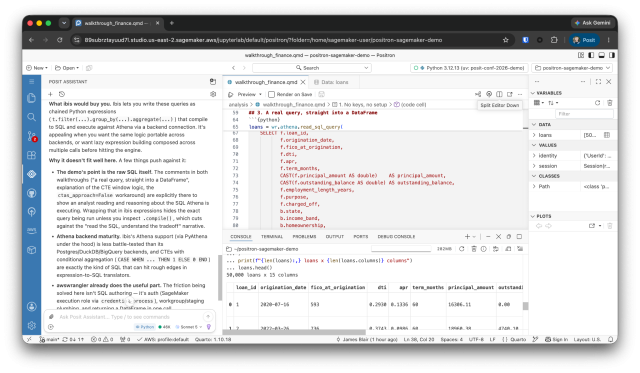The width and height of the screenshot is (640, 373).
Task: Delete all variables with trash icon
Action: click(x=609, y=103)
